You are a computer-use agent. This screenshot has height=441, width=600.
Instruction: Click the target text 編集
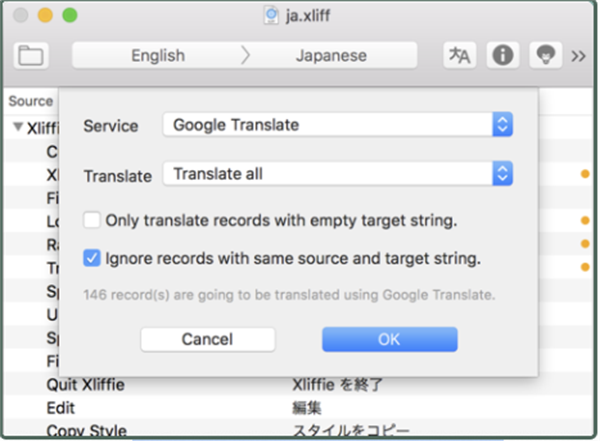(x=307, y=408)
